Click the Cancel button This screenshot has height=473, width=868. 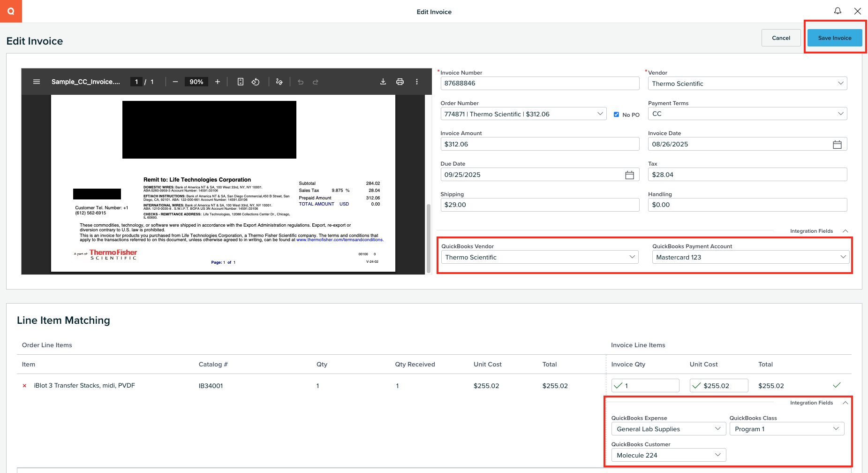click(781, 38)
